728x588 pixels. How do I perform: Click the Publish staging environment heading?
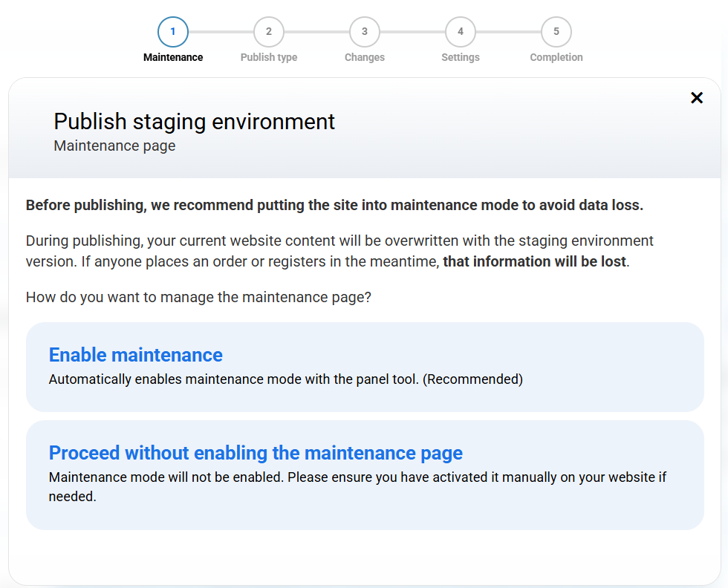coord(195,121)
